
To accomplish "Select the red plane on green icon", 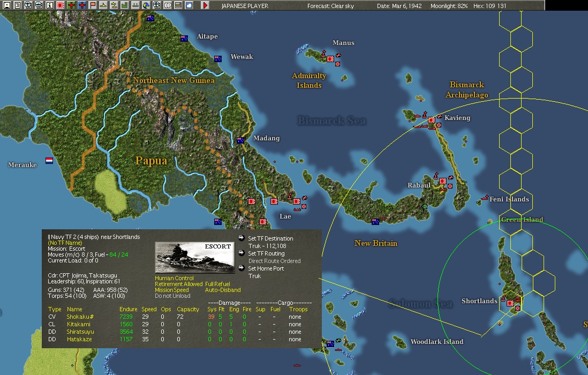I will (x=71, y=5).
